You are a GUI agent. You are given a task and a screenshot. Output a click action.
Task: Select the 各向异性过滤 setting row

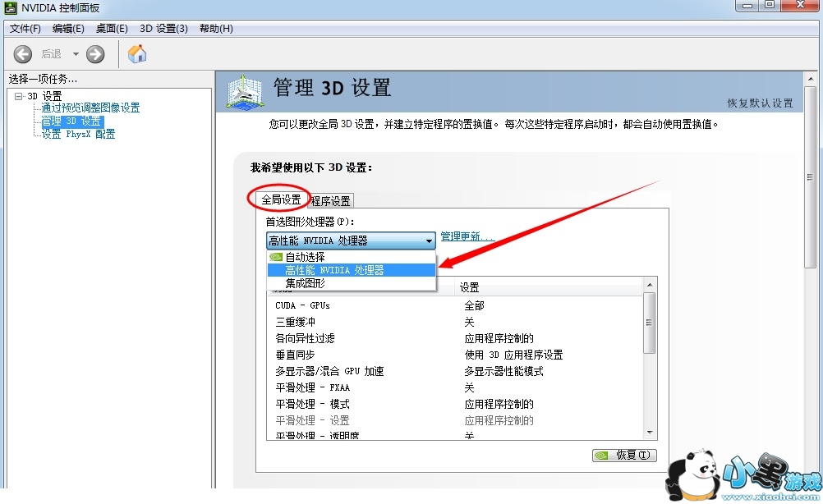point(454,338)
